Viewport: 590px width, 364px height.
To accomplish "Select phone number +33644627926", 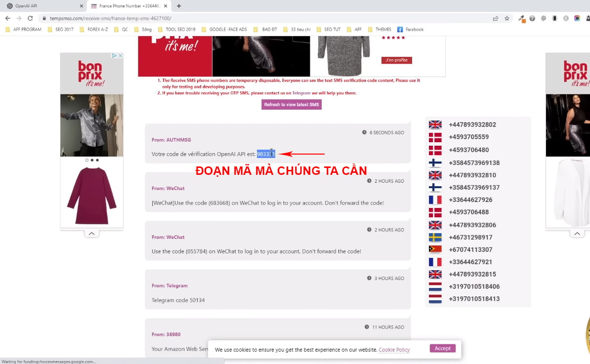I will (x=470, y=200).
